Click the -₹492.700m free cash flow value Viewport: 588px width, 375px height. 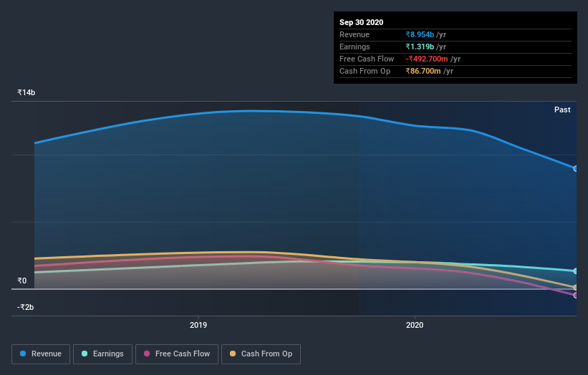tap(427, 59)
